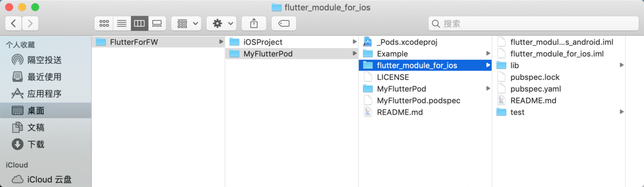This screenshot has height=187, width=644.
Task: Expand the MyFlutterPod arrow in third column
Action: (488, 89)
